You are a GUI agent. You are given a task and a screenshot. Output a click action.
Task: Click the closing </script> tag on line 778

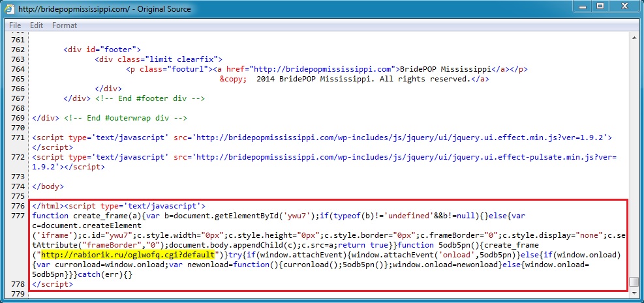[x=53, y=284]
